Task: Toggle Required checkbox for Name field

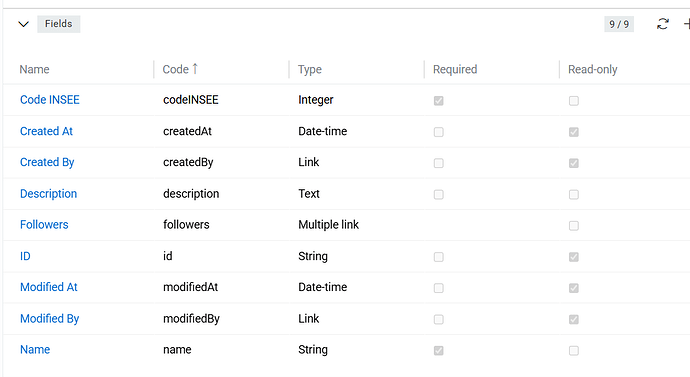Action: [438, 351]
